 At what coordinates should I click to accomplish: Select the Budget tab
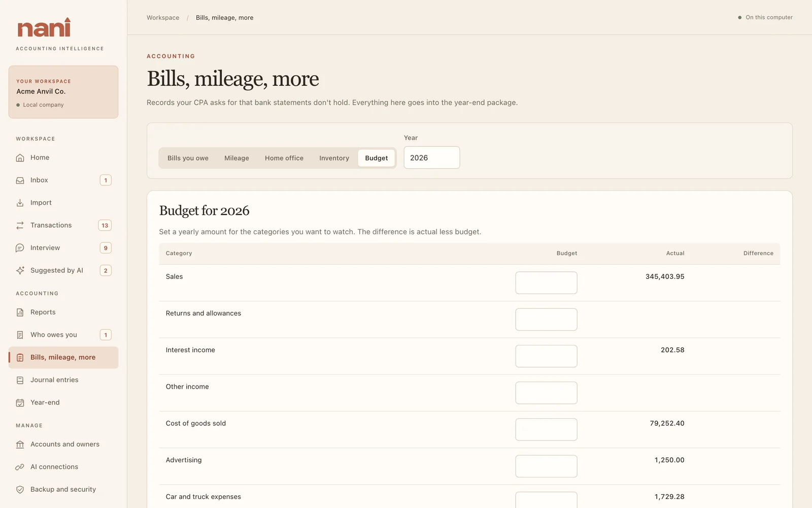(377, 158)
